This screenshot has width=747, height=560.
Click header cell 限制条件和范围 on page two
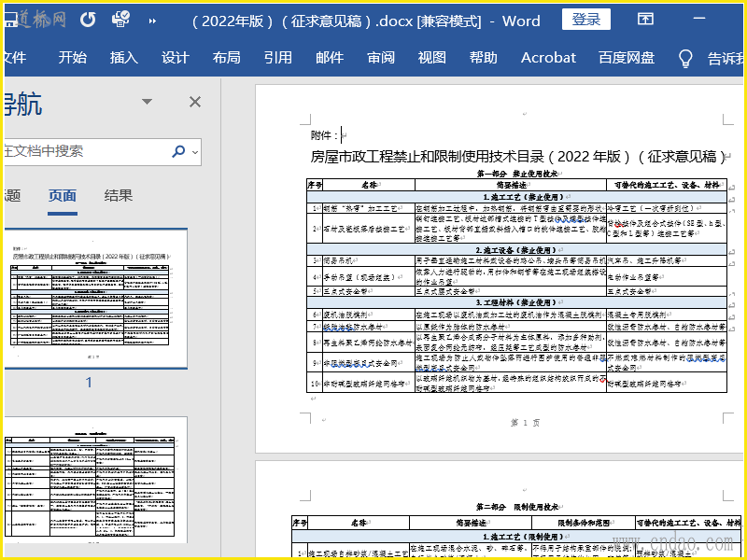[584, 523]
